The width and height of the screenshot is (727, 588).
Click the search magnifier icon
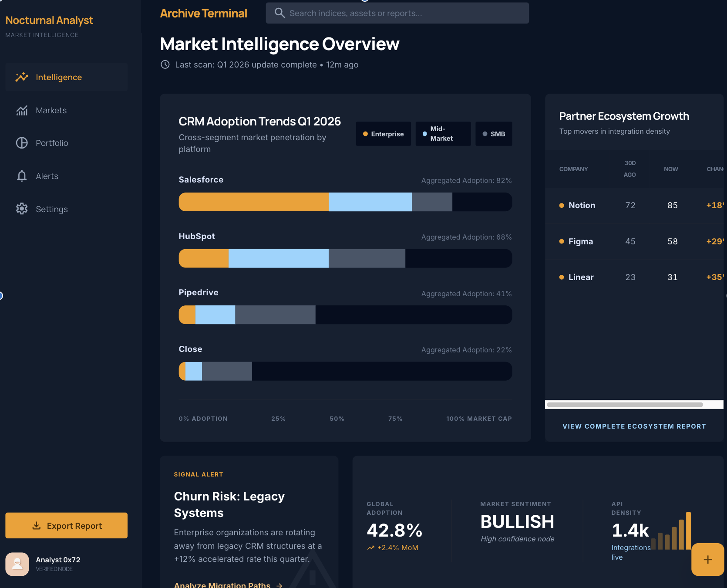click(x=280, y=13)
